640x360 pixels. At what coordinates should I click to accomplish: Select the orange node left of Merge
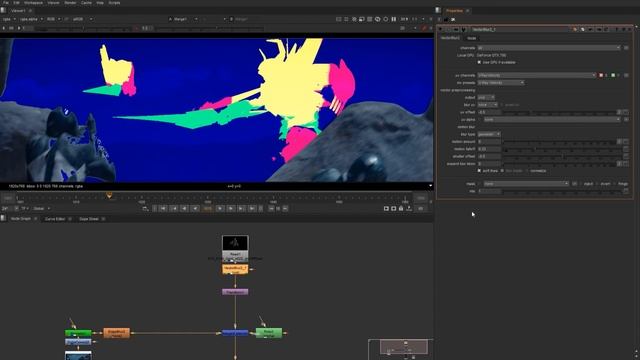coord(116,333)
